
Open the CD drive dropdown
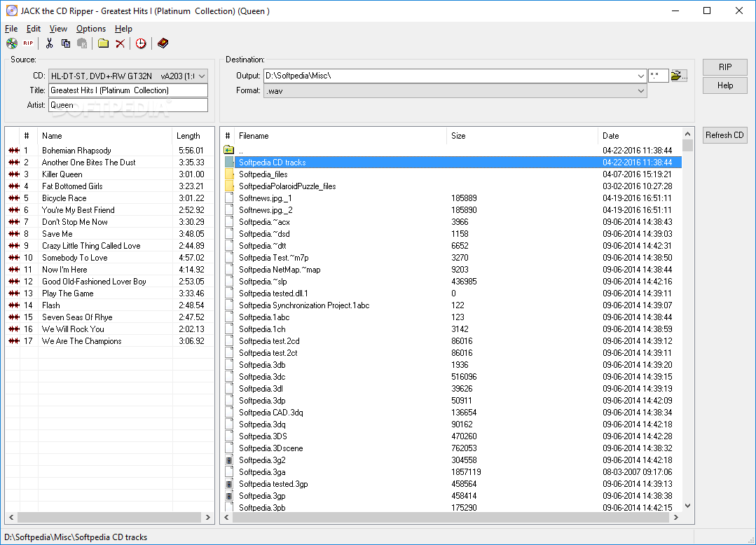[202, 76]
